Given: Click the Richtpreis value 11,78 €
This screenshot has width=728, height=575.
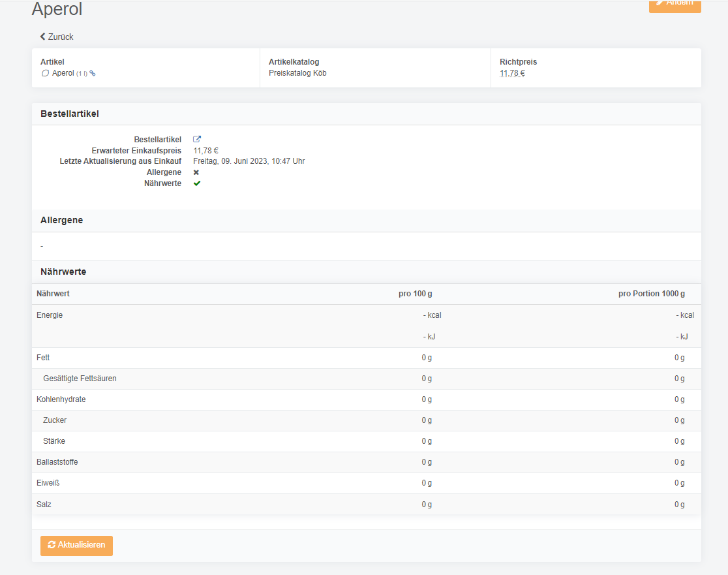Looking at the screenshot, I should pyautogui.click(x=512, y=73).
